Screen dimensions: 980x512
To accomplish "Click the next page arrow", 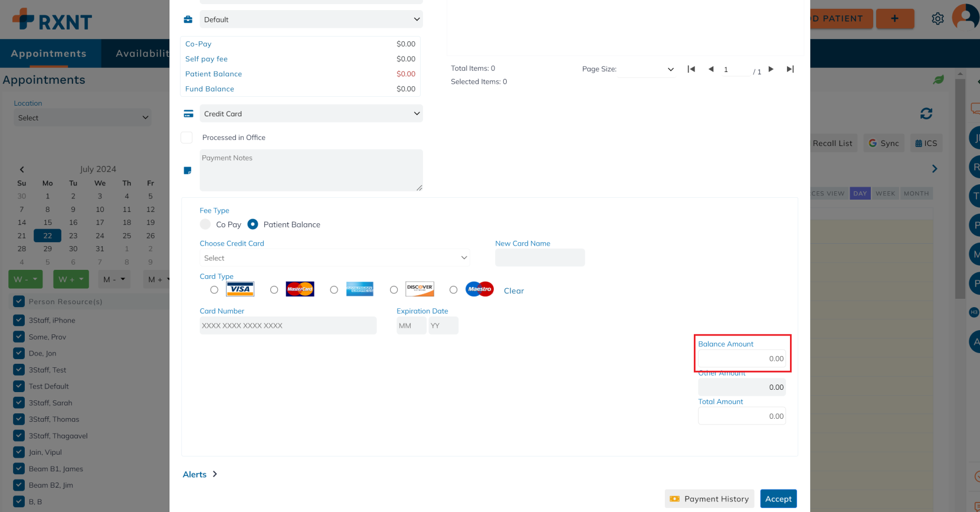I will 771,69.
